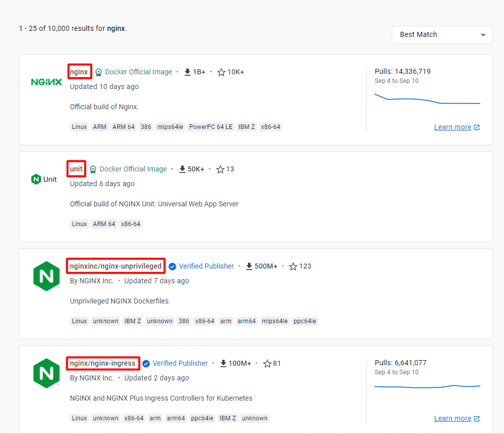Click Pulls: 14,336,719 text
The height and width of the screenshot is (434, 504).
[x=402, y=71]
